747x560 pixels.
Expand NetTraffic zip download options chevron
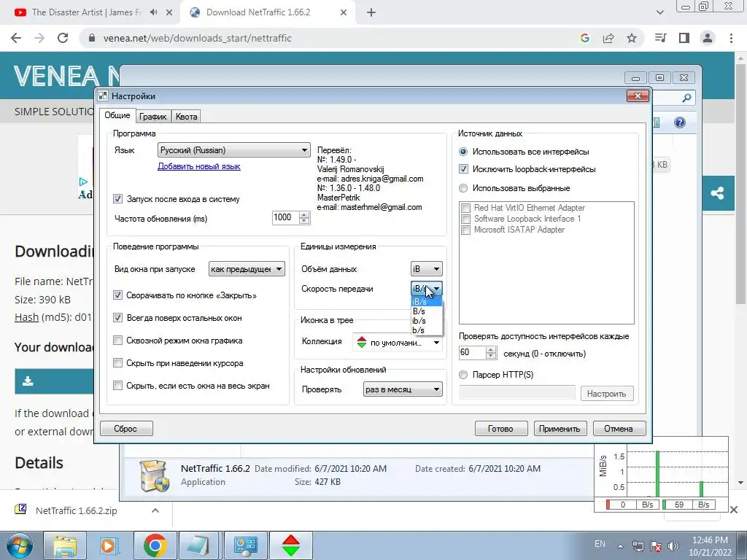point(155,510)
